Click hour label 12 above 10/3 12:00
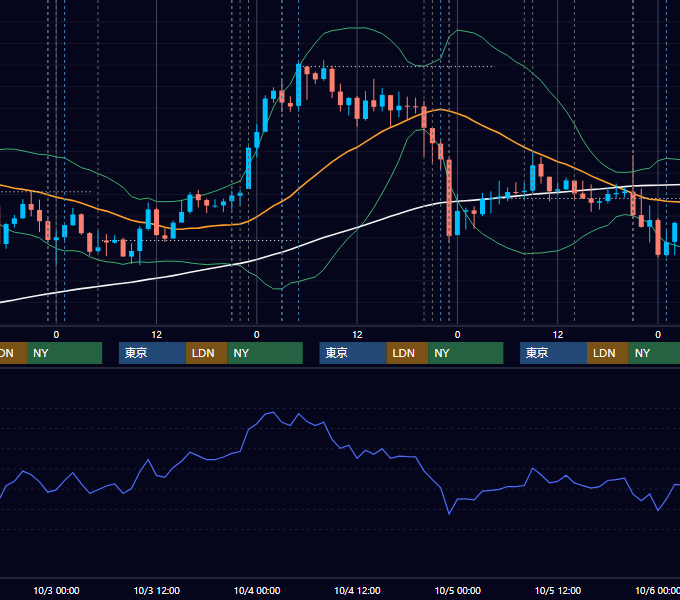 coord(157,335)
